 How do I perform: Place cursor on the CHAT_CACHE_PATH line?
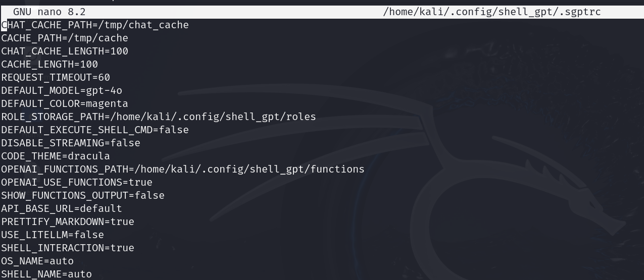pyautogui.click(x=95, y=25)
